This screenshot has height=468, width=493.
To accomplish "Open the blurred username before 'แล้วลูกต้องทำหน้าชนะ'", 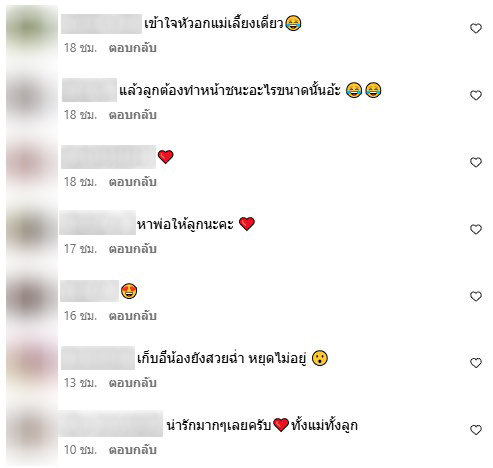I will [89, 90].
